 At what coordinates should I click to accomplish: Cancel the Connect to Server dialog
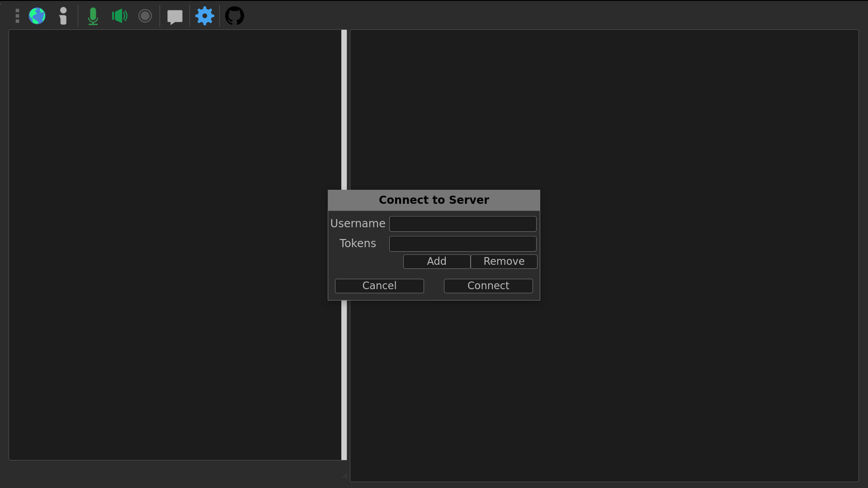pos(379,286)
